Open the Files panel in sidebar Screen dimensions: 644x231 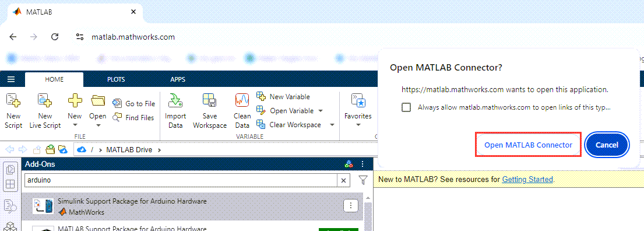pyautogui.click(x=10, y=169)
